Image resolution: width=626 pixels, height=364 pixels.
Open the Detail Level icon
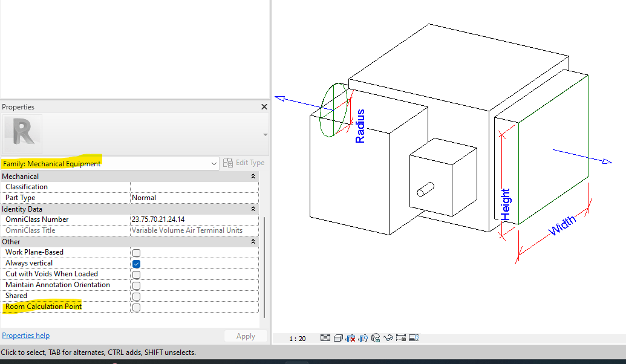pos(325,338)
